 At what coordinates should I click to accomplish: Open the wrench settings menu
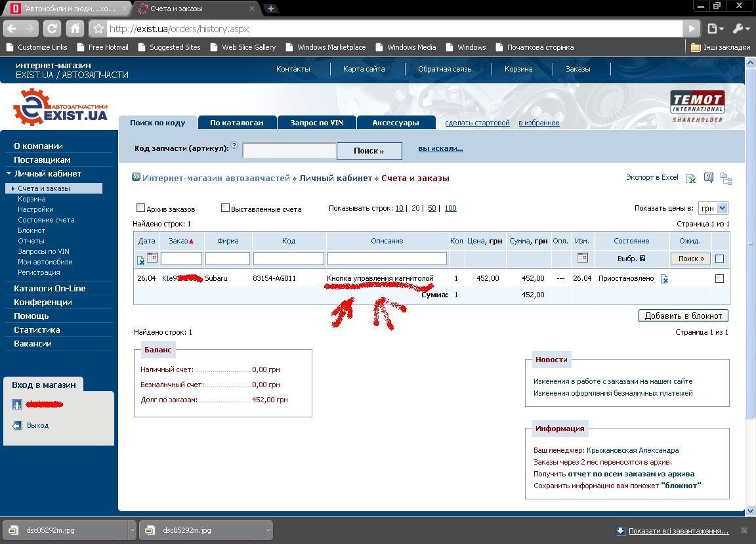click(741, 28)
